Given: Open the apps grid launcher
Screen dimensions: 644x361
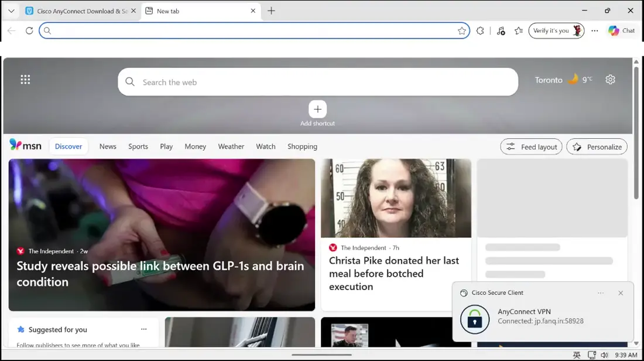Looking at the screenshot, I should [25, 79].
